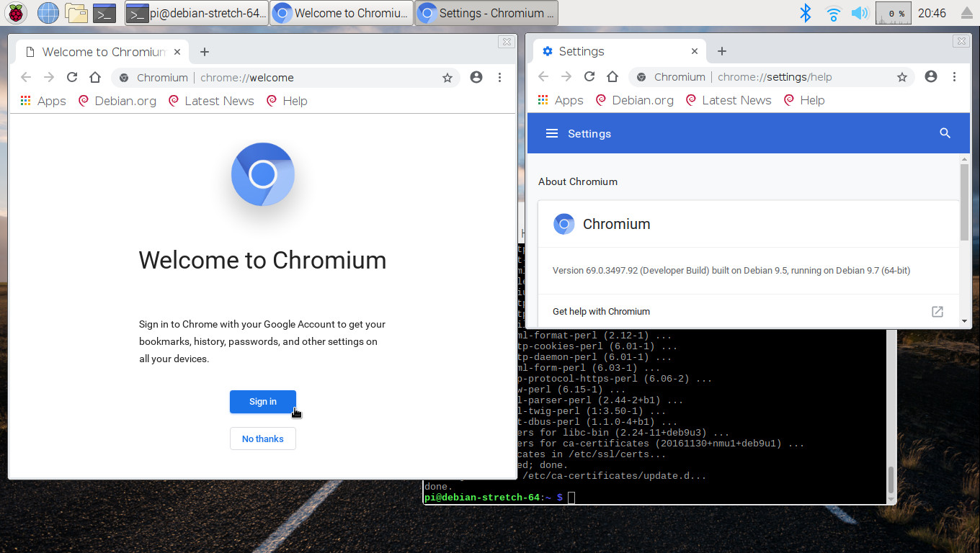Bookmark the settings page with star
This screenshot has width=980, height=553.
pos(901,76)
